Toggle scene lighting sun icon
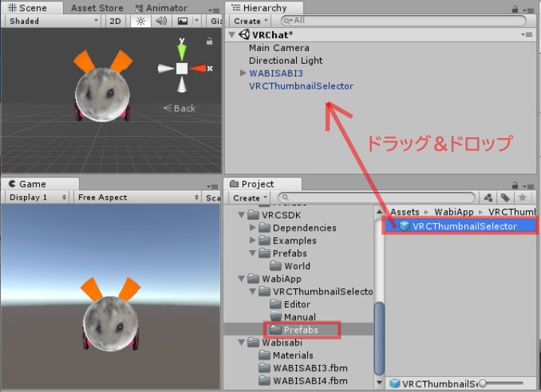The image size is (541, 392). click(x=141, y=21)
